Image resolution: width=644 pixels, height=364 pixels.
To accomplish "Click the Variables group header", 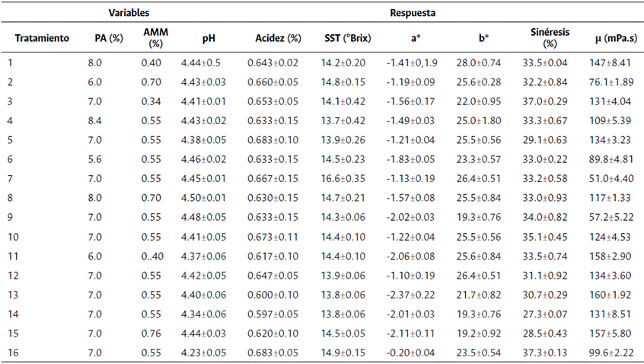I will pos(128,13).
